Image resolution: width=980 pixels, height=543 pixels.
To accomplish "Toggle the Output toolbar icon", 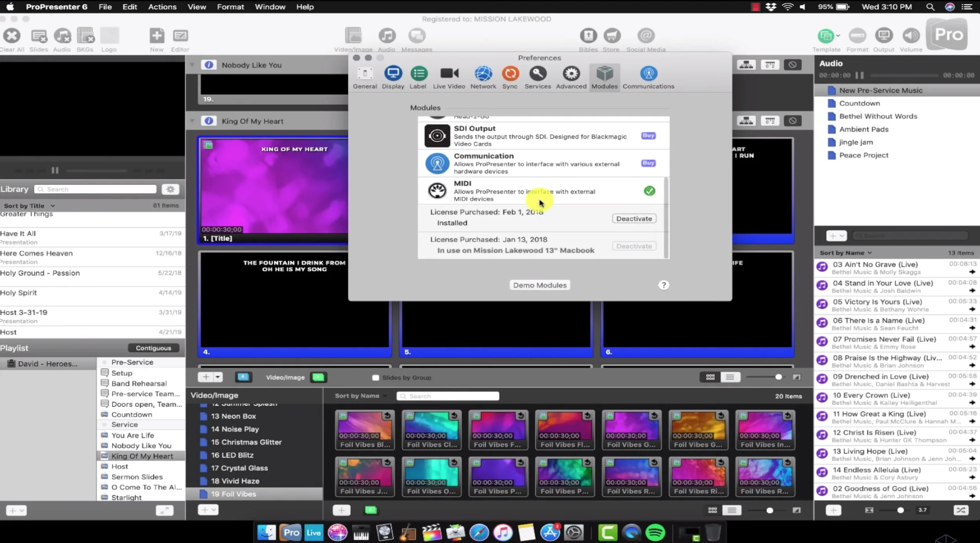I will pyautogui.click(x=884, y=36).
